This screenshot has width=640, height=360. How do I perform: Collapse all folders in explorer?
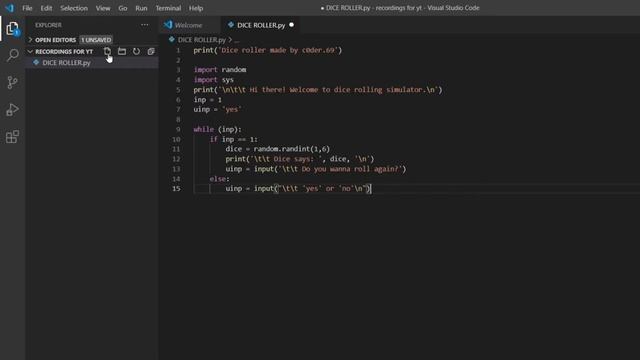pyautogui.click(x=151, y=51)
